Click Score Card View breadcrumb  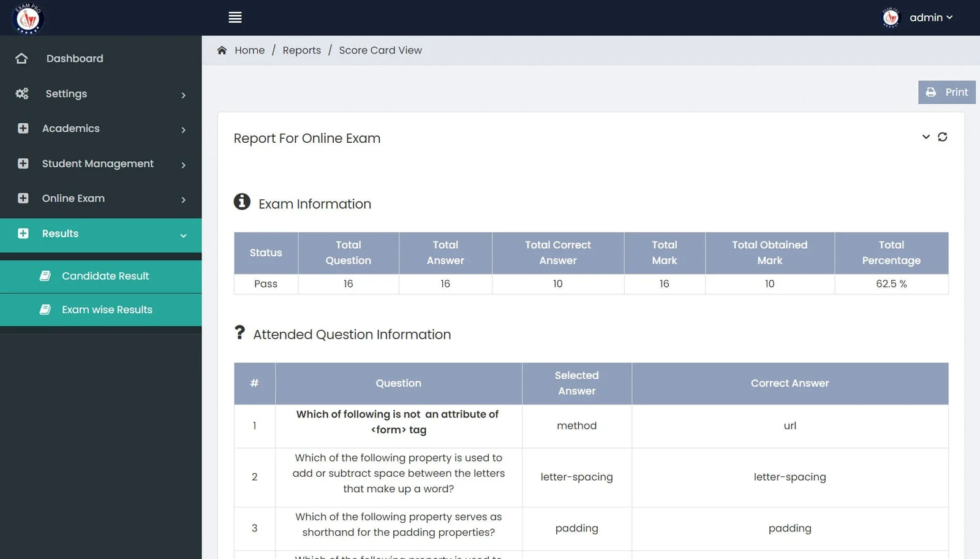tap(380, 50)
